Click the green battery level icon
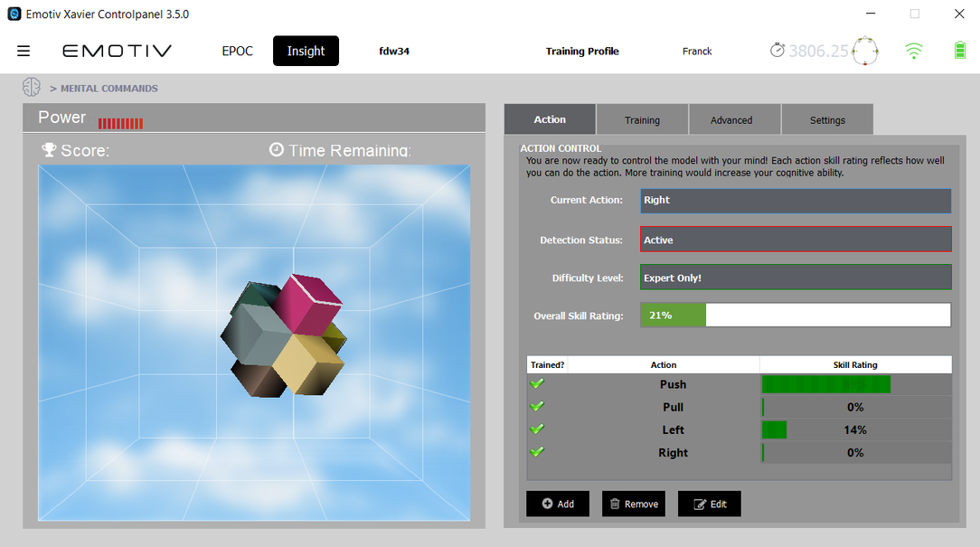 click(x=960, y=50)
